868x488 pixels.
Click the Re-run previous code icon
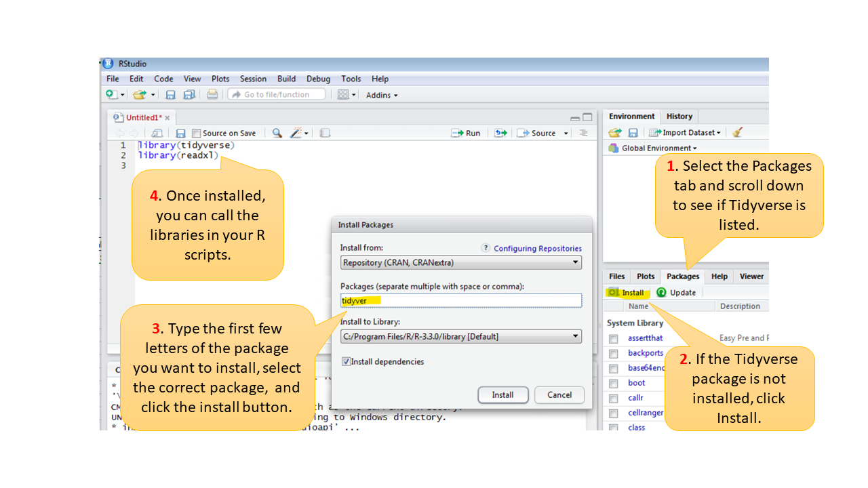[x=501, y=134]
